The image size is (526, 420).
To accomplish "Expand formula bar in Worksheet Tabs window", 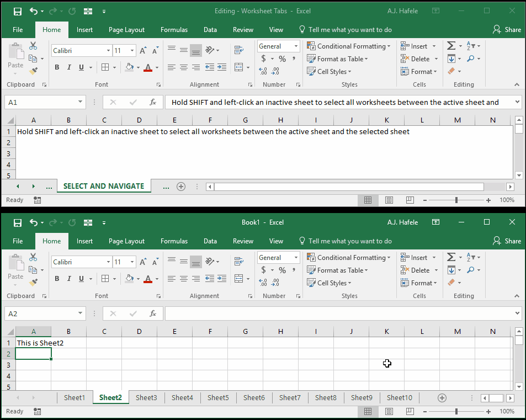I will [x=517, y=102].
